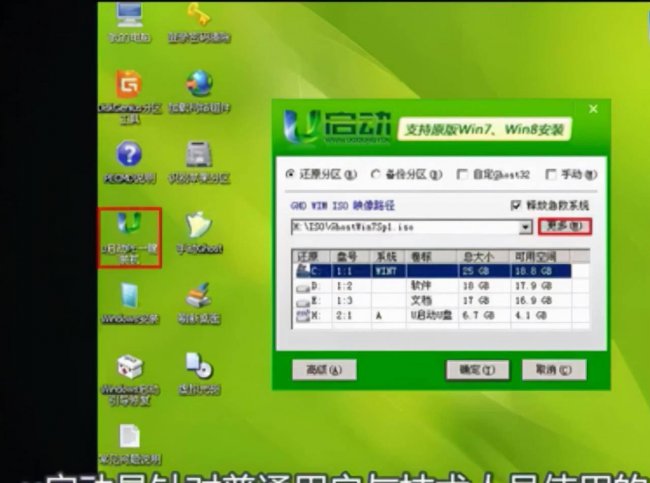Image resolution: width=650 pixels, height=483 pixels.
Task: Click the D: drive icon in table
Action: pyautogui.click(x=303, y=286)
